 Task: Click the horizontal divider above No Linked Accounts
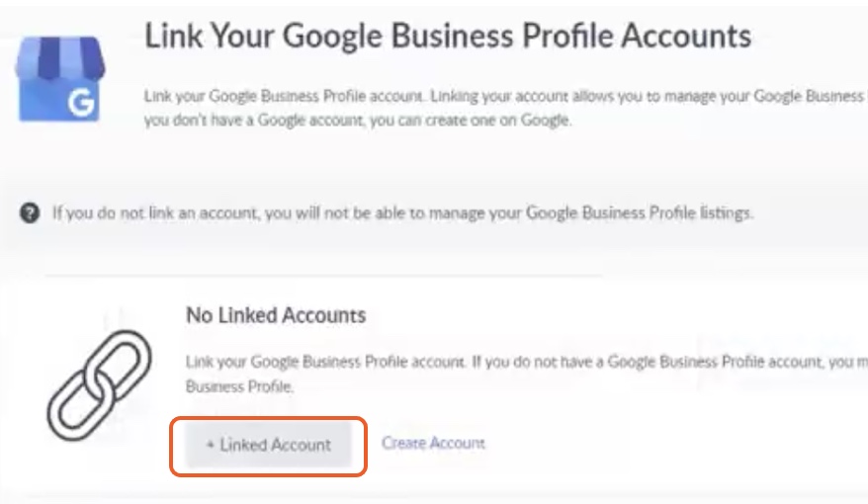pos(324,275)
